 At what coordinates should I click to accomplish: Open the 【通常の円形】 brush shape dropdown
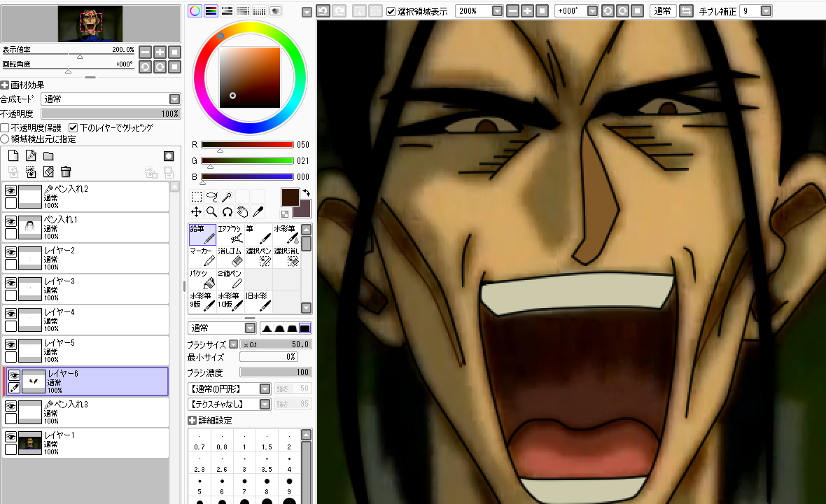click(x=265, y=388)
